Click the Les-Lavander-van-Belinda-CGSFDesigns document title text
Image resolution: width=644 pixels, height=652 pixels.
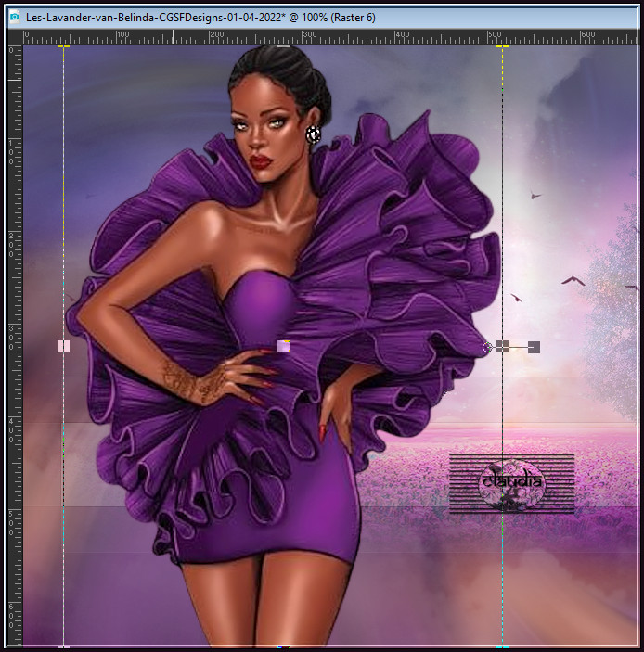click(x=200, y=18)
